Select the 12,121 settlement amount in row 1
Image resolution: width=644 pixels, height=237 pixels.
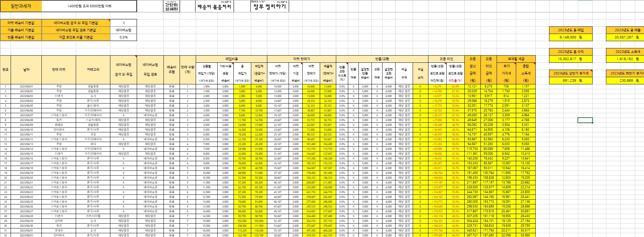click(473, 86)
